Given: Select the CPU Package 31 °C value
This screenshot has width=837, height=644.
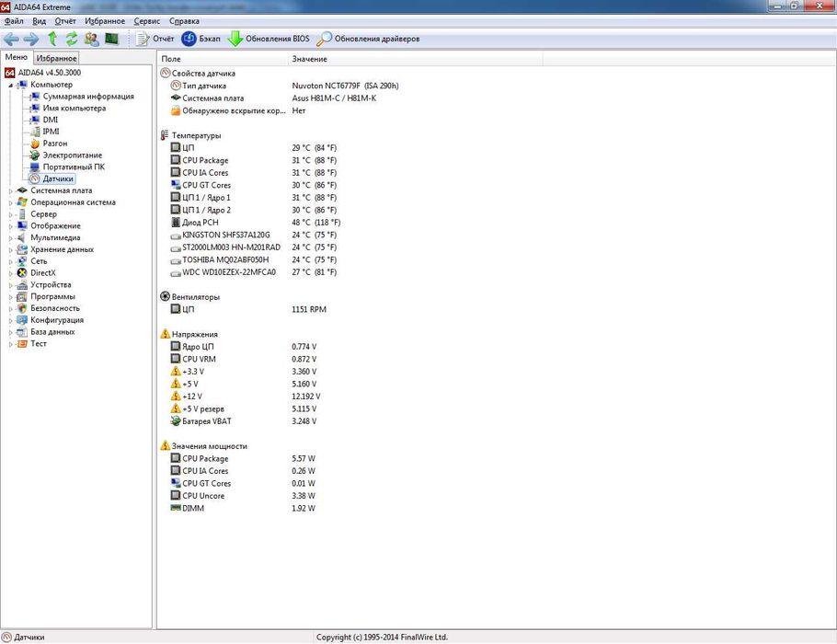Looking at the screenshot, I should (315, 160).
